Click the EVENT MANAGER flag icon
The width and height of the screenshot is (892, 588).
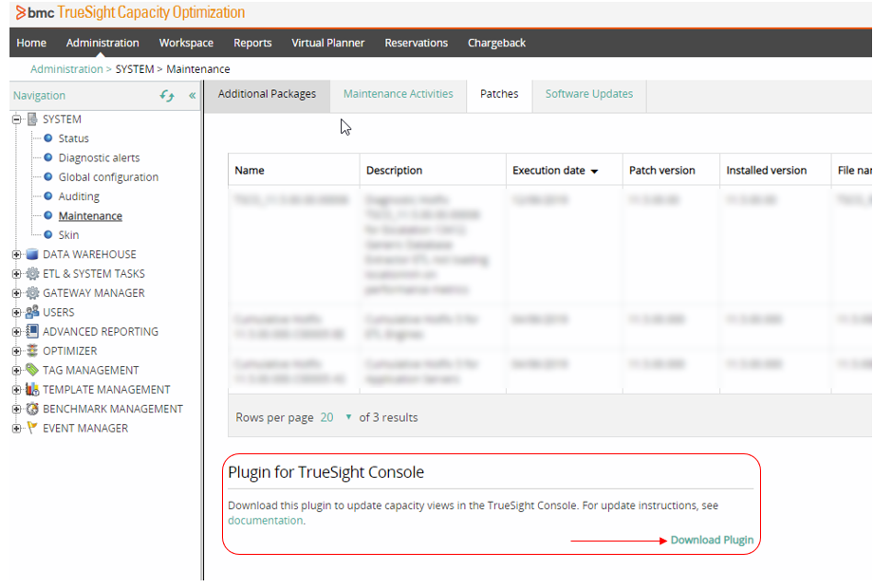pos(32,428)
